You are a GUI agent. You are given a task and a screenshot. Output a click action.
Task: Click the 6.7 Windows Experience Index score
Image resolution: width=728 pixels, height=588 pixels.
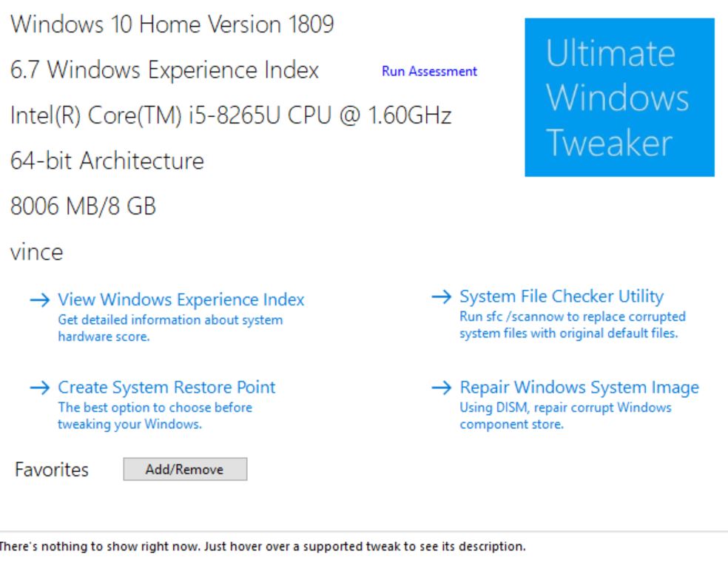pyautogui.click(x=164, y=72)
